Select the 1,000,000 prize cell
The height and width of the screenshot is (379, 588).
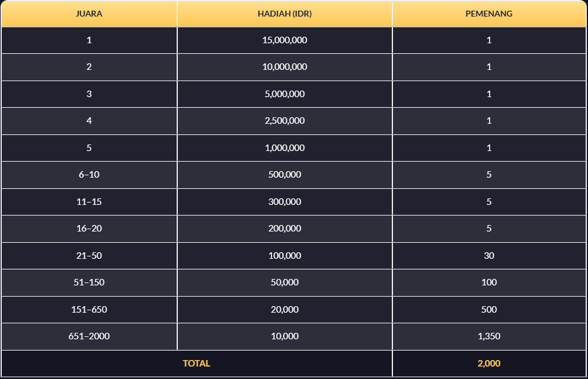click(x=285, y=148)
